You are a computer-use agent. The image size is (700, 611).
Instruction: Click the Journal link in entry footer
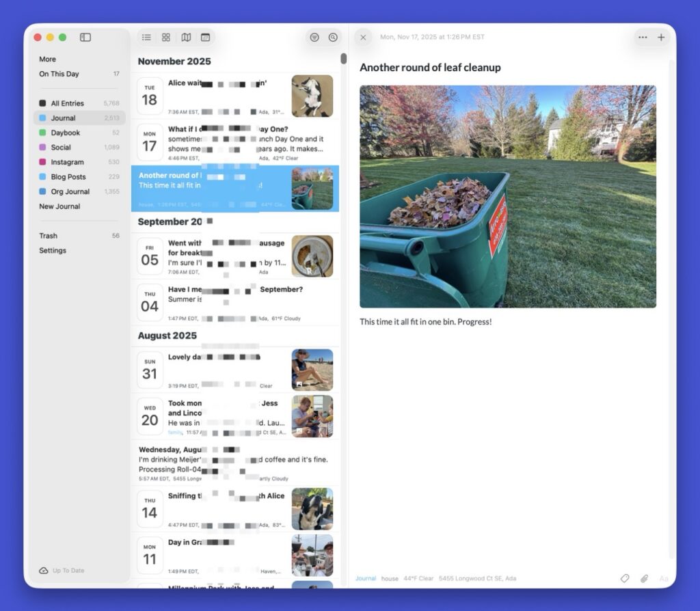click(x=366, y=578)
